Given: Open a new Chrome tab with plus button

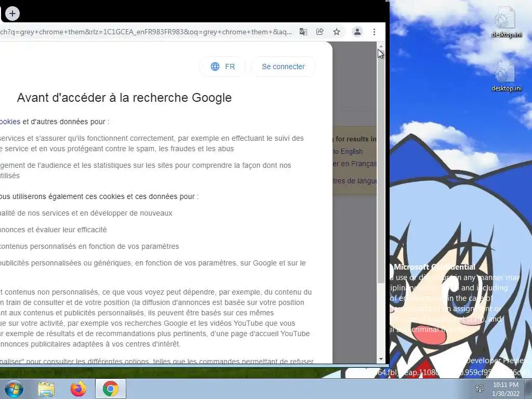Looking at the screenshot, I should click(x=12, y=14).
